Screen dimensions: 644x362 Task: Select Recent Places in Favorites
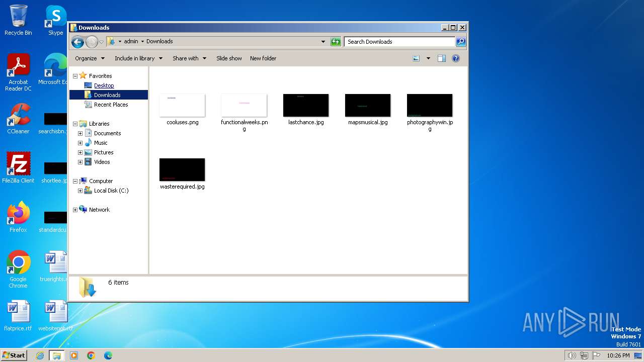pyautogui.click(x=111, y=105)
